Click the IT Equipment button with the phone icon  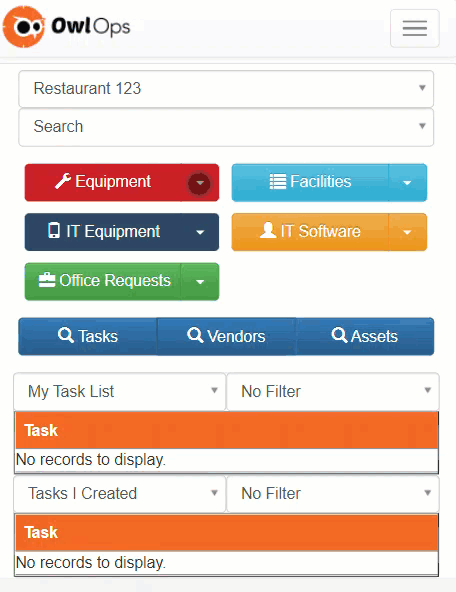pos(103,232)
